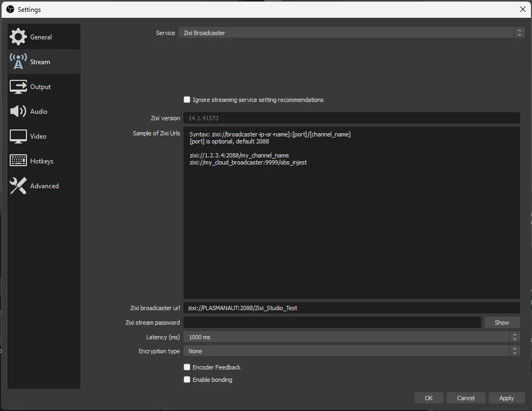532x411 pixels.
Task: Click the 'Encryption type' label
Action: tap(159, 351)
